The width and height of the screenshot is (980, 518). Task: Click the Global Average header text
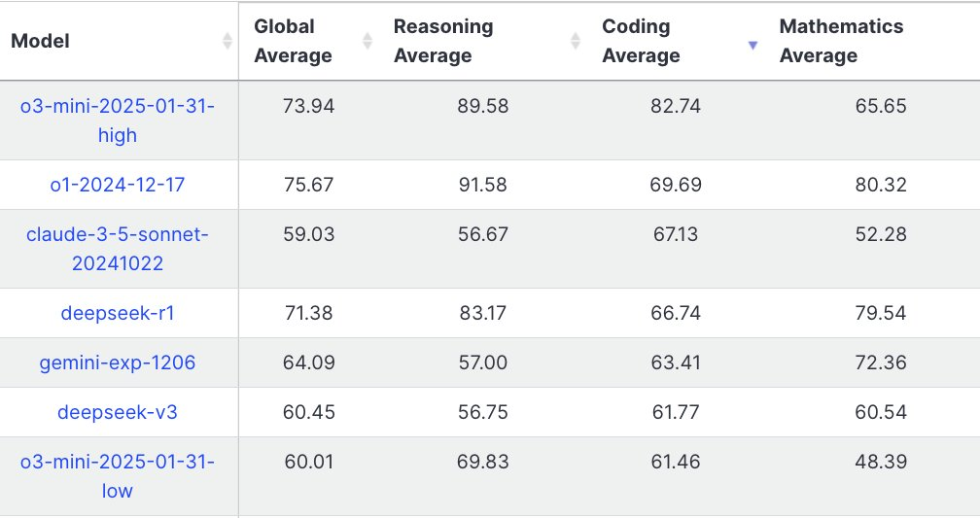(293, 41)
